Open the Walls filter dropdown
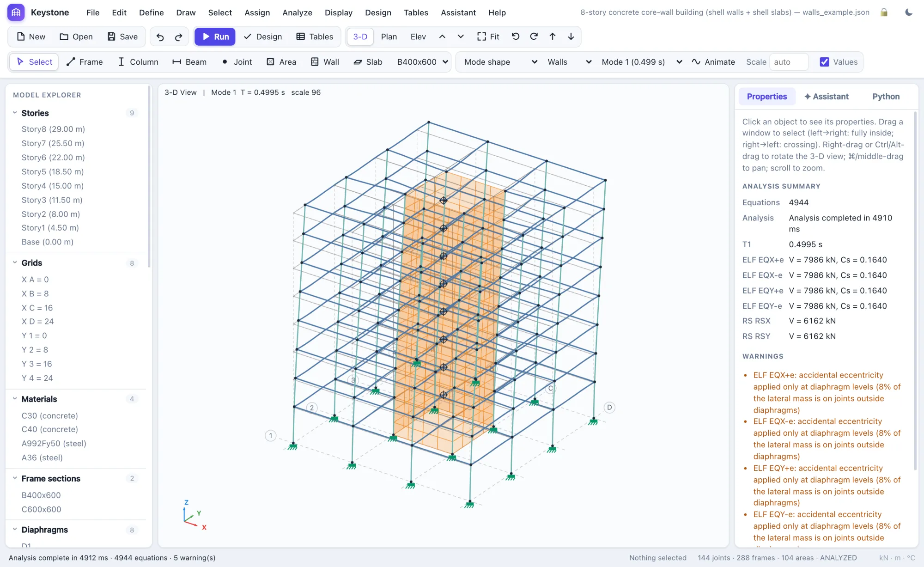Image resolution: width=924 pixels, height=567 pixels. 569,62
